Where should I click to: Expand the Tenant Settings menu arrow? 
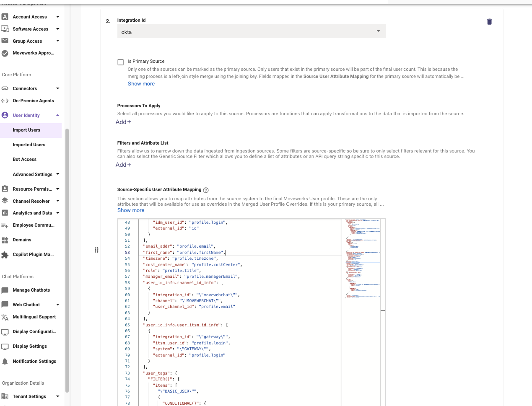58,396
